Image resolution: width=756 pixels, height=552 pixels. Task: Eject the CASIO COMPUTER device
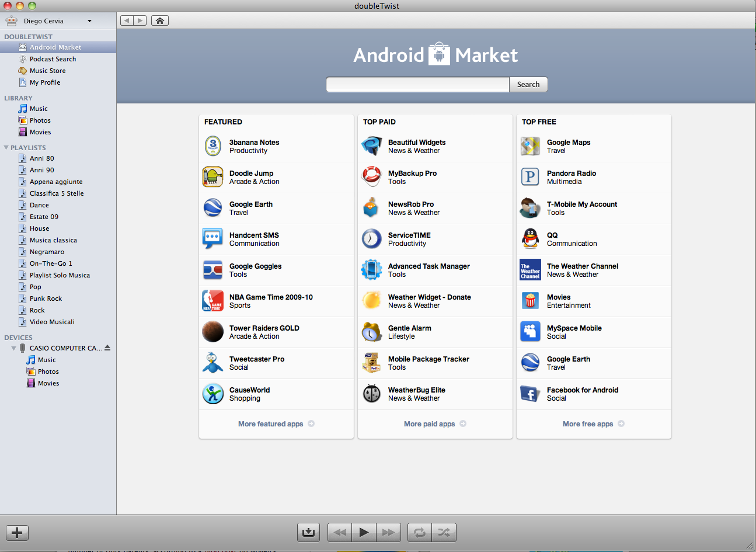pos(107,348)
